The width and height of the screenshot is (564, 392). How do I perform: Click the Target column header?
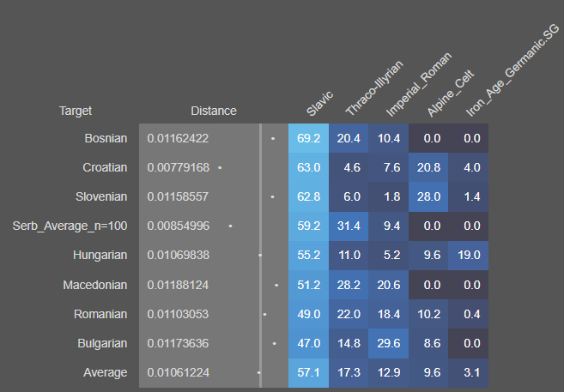click(x=76, y=111)
